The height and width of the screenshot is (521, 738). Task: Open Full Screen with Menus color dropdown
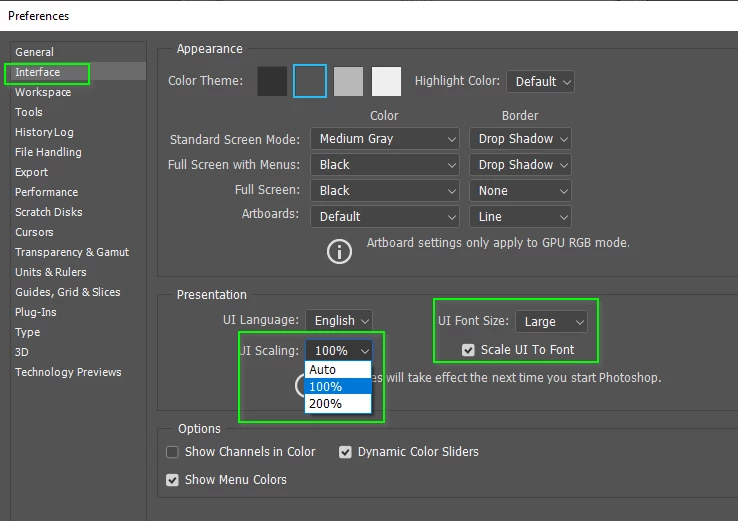click(385, 165)
